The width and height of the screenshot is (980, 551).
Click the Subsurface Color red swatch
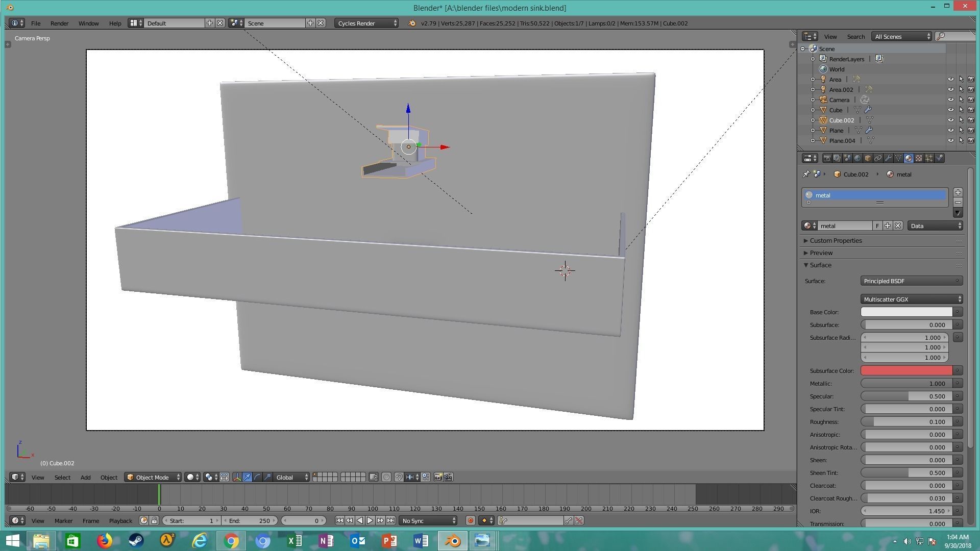(906, 371)
